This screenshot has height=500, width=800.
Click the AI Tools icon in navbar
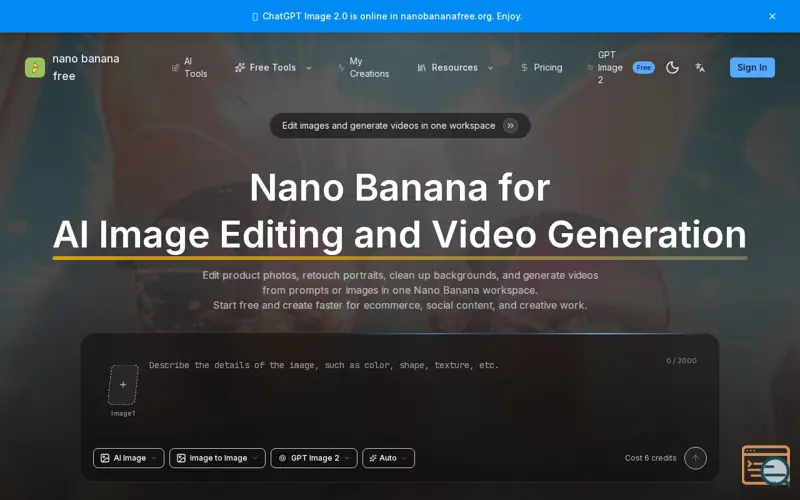(176, 67)
